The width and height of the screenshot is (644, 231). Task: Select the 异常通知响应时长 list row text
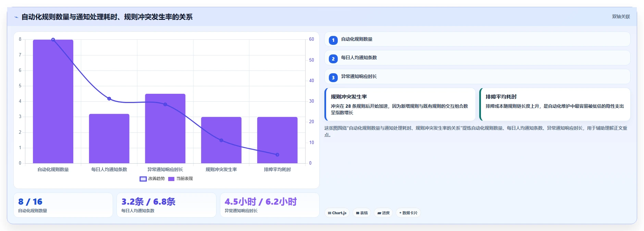click(359, 76)
